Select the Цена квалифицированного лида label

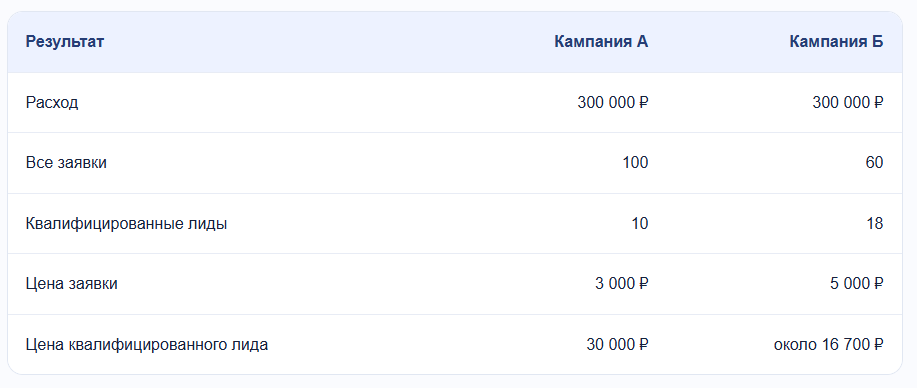[147, 345]
